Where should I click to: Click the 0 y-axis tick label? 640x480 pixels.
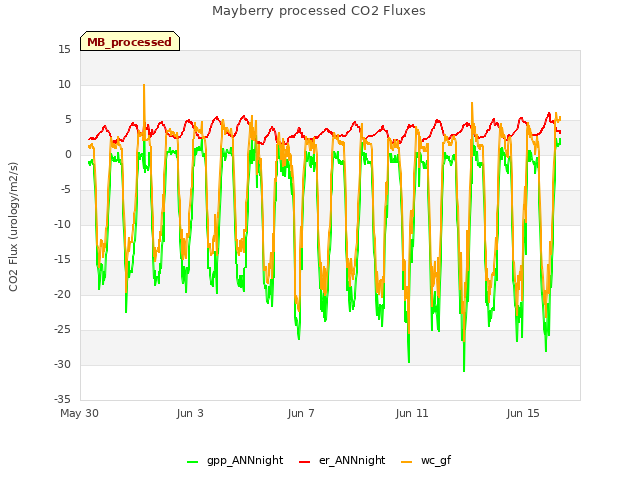68,155
